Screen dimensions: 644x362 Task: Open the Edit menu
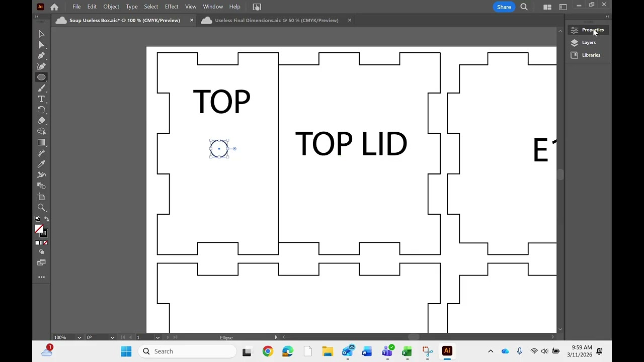click(92, 7)
